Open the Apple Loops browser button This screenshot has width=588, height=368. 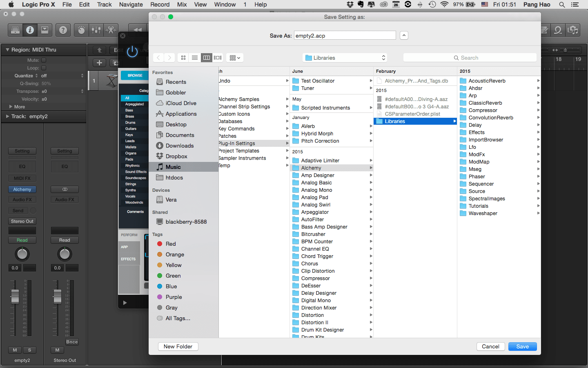tap(558, 30)
